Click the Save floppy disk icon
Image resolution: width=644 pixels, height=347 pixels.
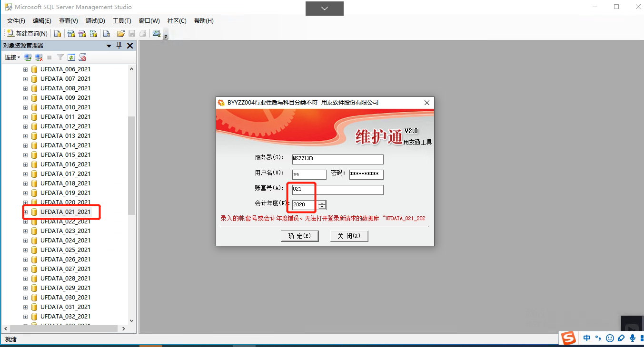(132, 33)
